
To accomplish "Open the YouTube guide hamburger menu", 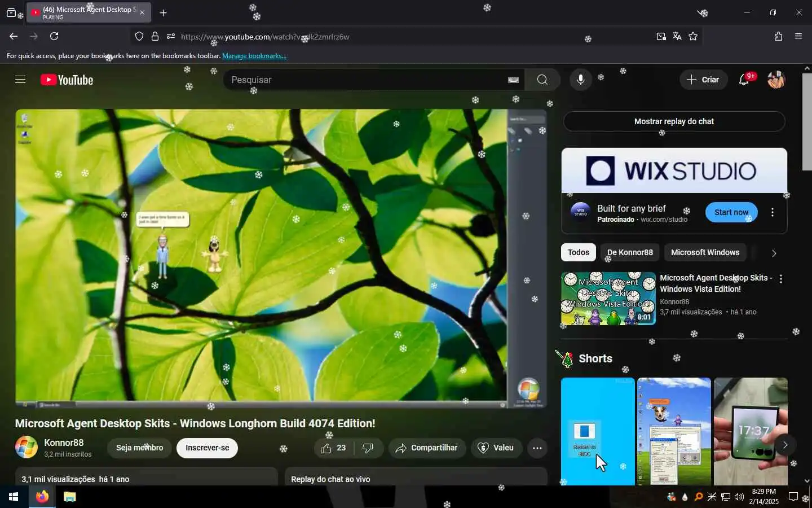I will point(20,80).
